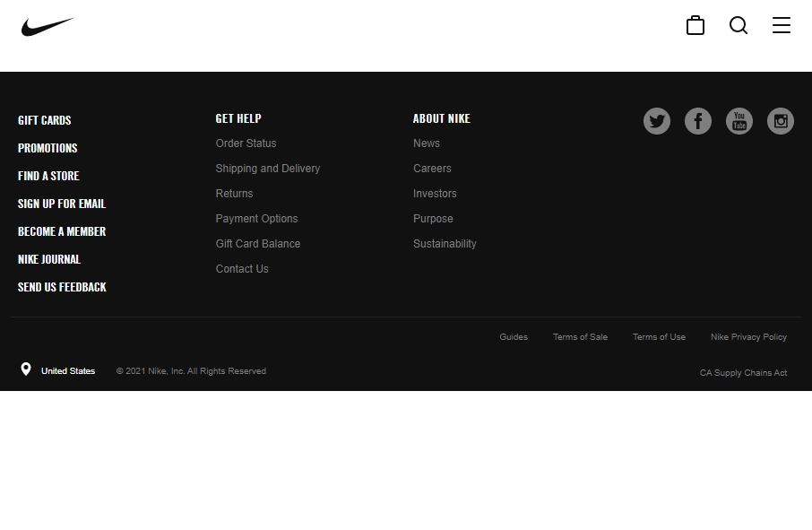812x530 pixels.
Task: Open Shipping and Delivery
Action: [268, 169]
